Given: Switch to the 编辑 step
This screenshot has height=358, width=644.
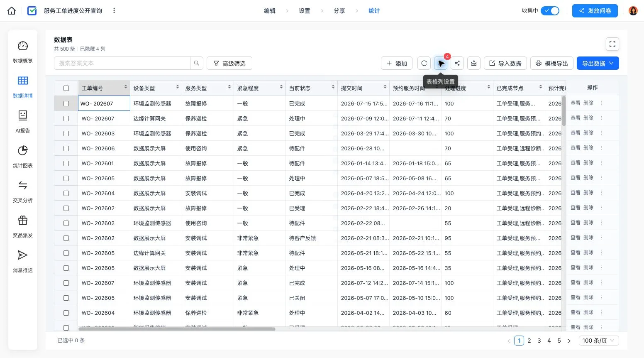Looking at the screenshot, I should (x=270, y=11).
